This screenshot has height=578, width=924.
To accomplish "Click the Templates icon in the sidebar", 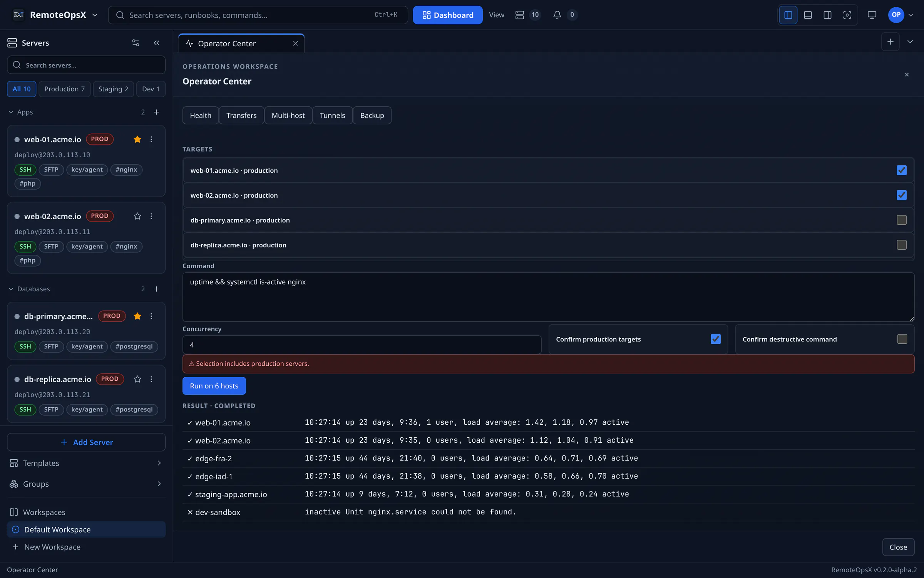I will point(14,463).
